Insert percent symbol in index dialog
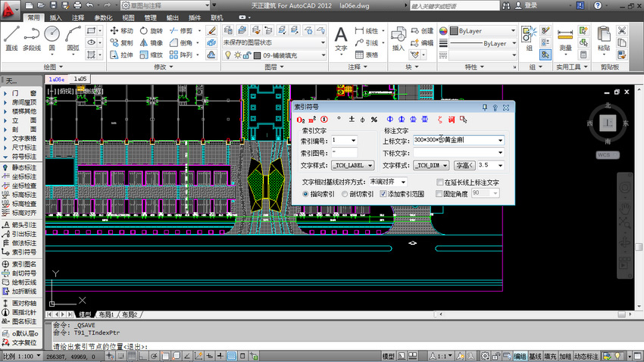 pyautogui.click(x=374, y=120)
